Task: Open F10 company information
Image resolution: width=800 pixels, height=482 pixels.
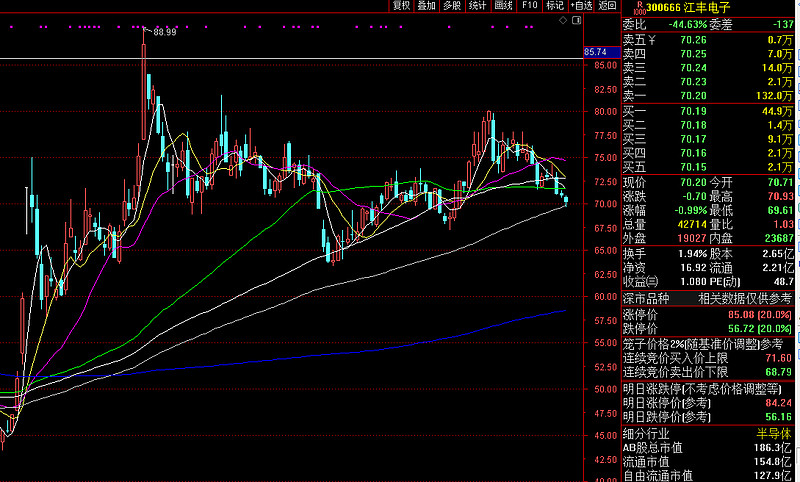Action: pos(529,6)
